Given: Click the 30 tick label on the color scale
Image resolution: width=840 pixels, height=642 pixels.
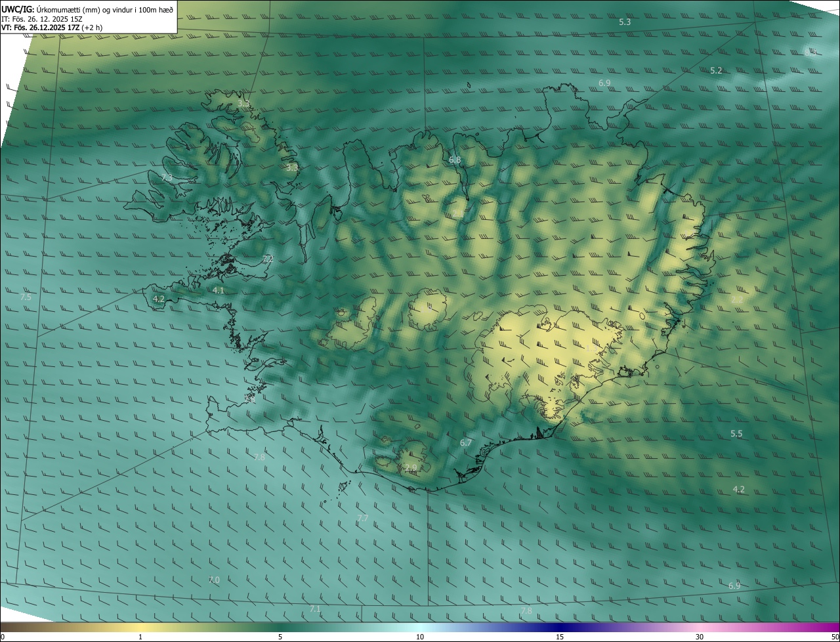Looking at the screenshot, I should 700,637.
